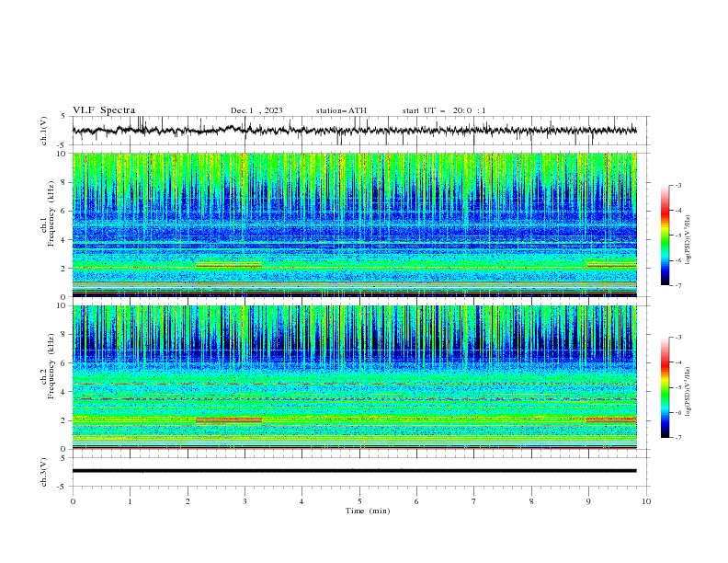
Task: Click the time axis tick label "3"
Action: [245, 501]
